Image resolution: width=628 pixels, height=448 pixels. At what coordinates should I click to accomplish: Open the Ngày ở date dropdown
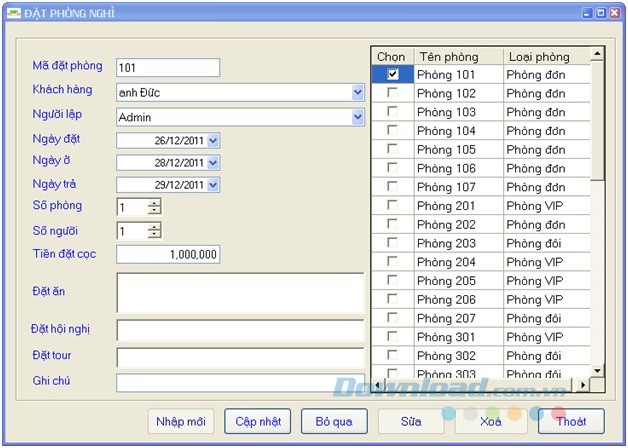[213, 162]
